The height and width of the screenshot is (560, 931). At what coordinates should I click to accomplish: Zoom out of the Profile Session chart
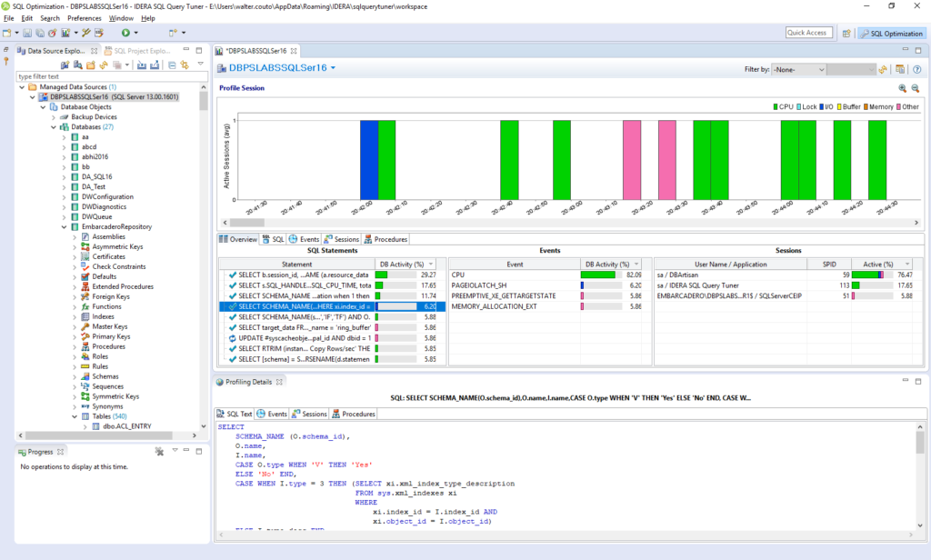916,89
